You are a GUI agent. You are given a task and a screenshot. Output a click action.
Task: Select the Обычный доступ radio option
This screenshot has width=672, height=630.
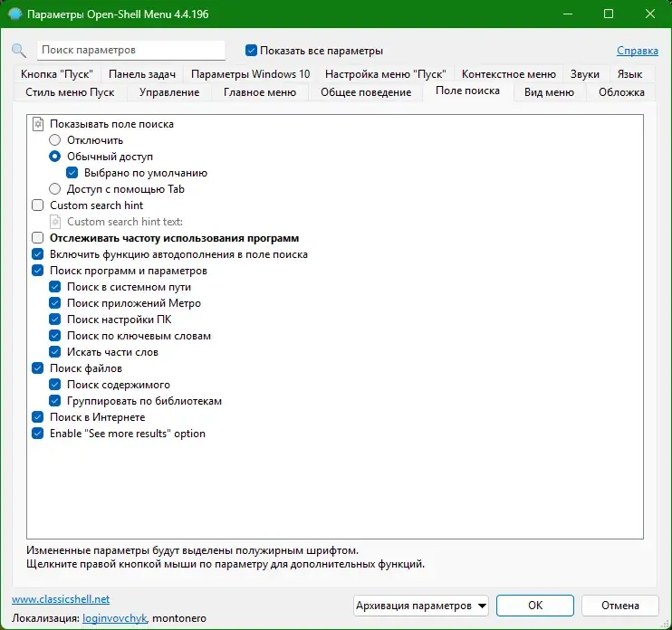(55, 157)
